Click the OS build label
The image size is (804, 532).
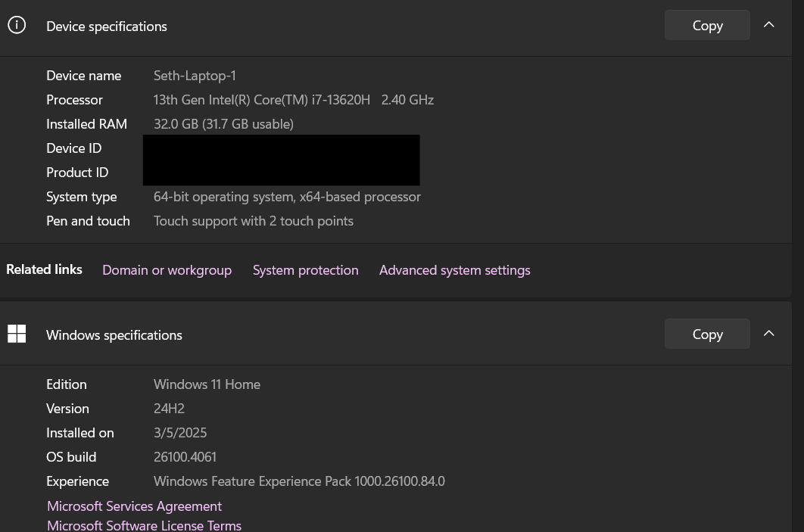pos(71,456)
